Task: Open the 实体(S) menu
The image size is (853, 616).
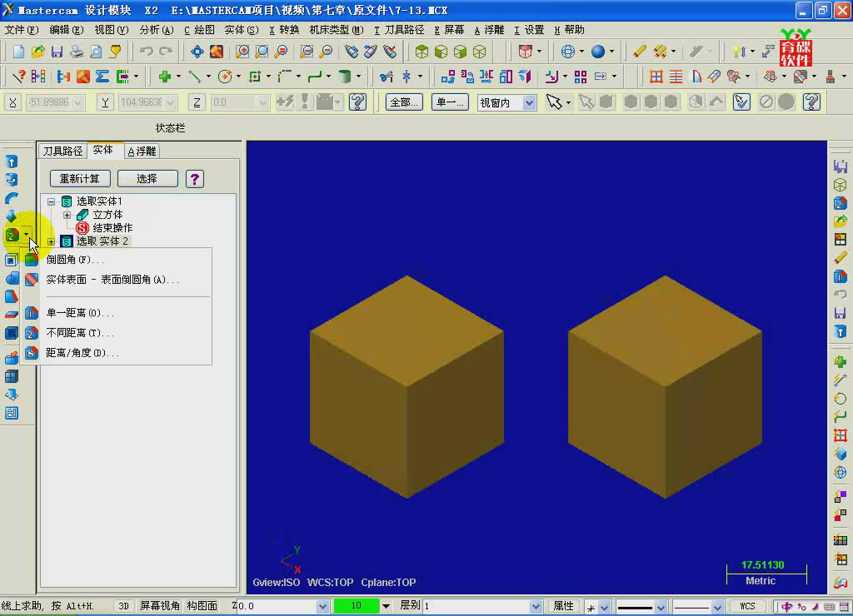Action: 242,30
